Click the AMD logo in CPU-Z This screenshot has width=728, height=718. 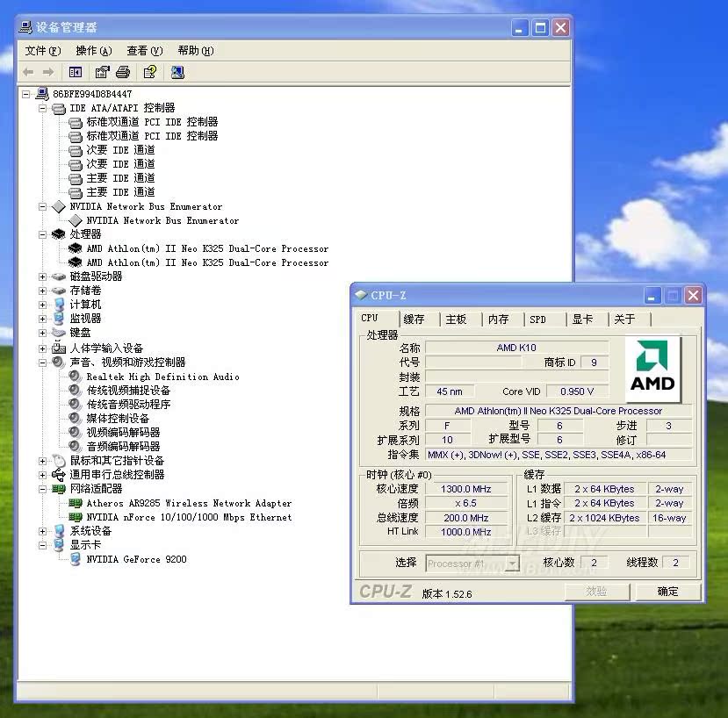(x=652, y=369)
